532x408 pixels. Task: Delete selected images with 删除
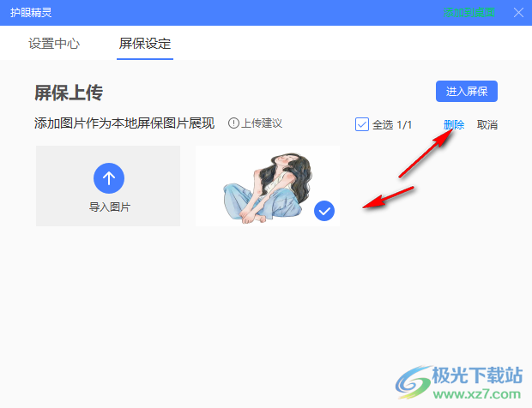pyautogui.click(x=454, y=124)
